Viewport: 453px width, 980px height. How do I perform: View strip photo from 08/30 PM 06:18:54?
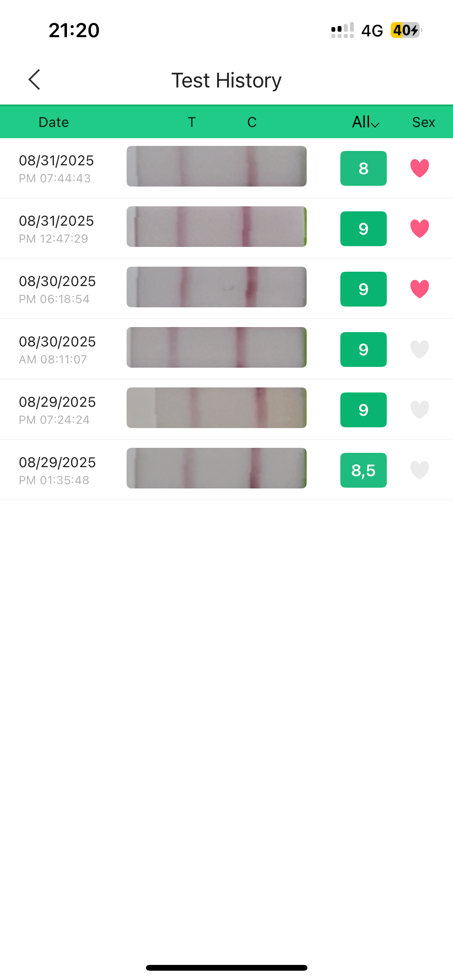click(216, 287)
